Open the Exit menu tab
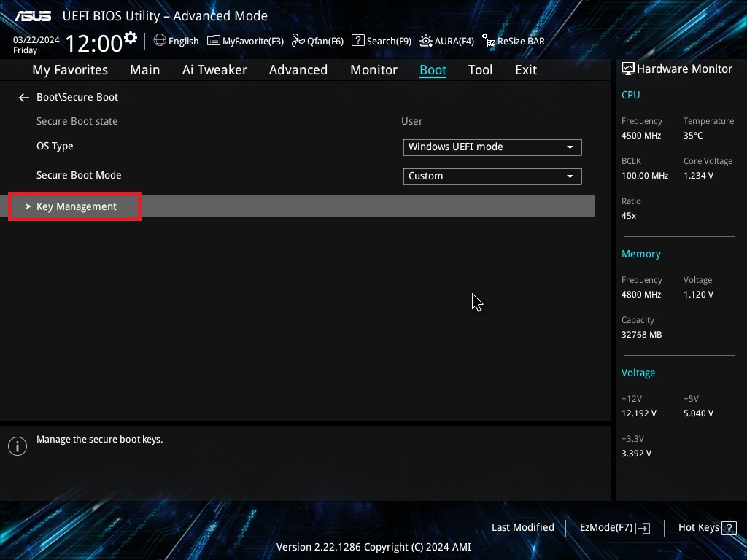 (x=525, y=70)
